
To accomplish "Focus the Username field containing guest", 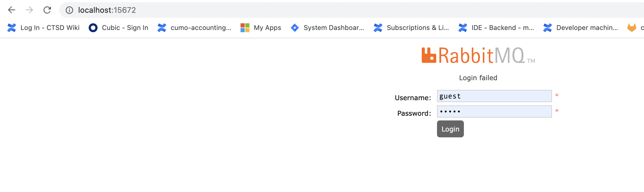I will (x=494, y=96).
